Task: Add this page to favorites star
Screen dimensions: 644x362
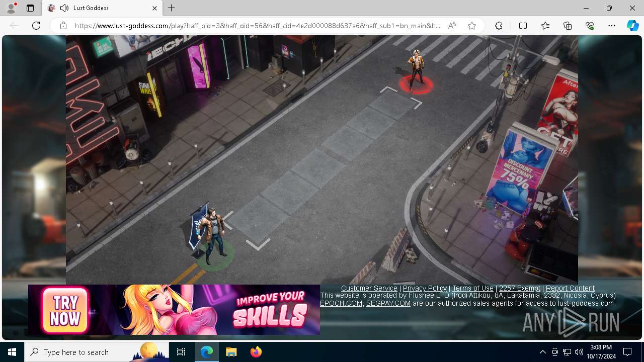Action: click(x=472, y=26)
